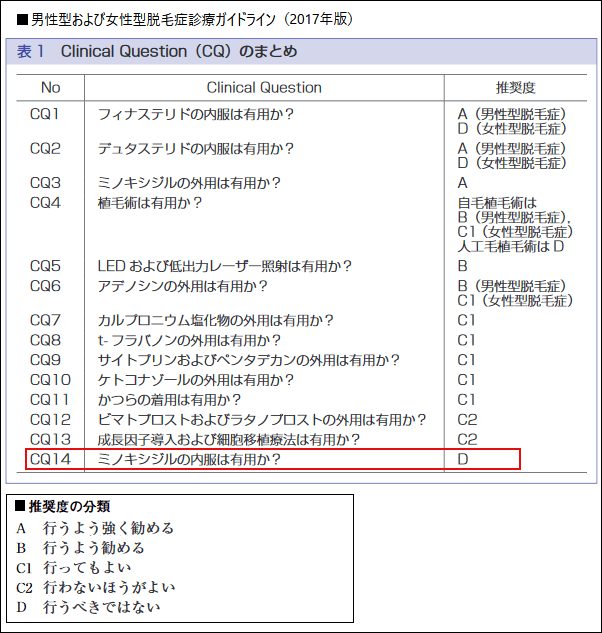Click CQ6's grade B (男性型脱毛症)
The height and width of the screenshot is (633, 602).
(x=512, y=286)
